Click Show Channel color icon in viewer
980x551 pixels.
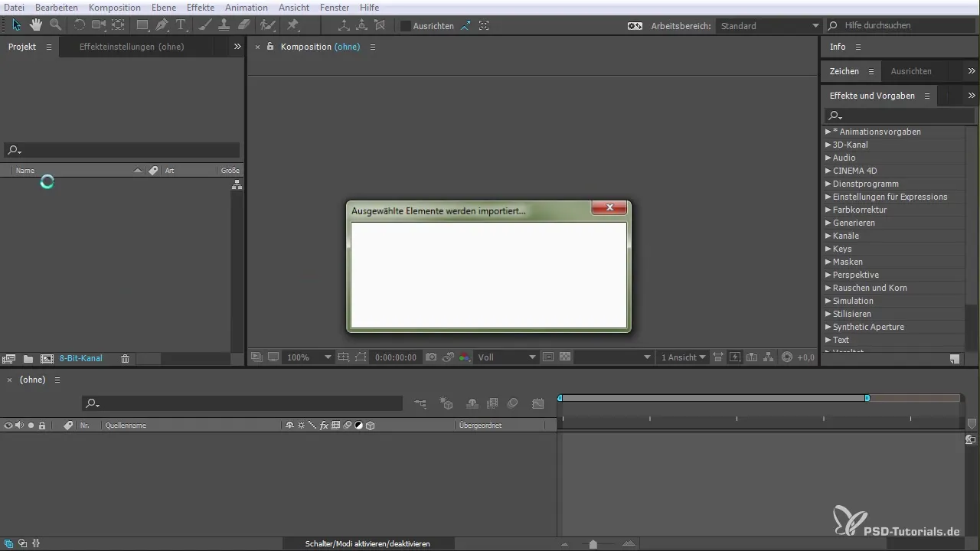click(x=464, y=357)
